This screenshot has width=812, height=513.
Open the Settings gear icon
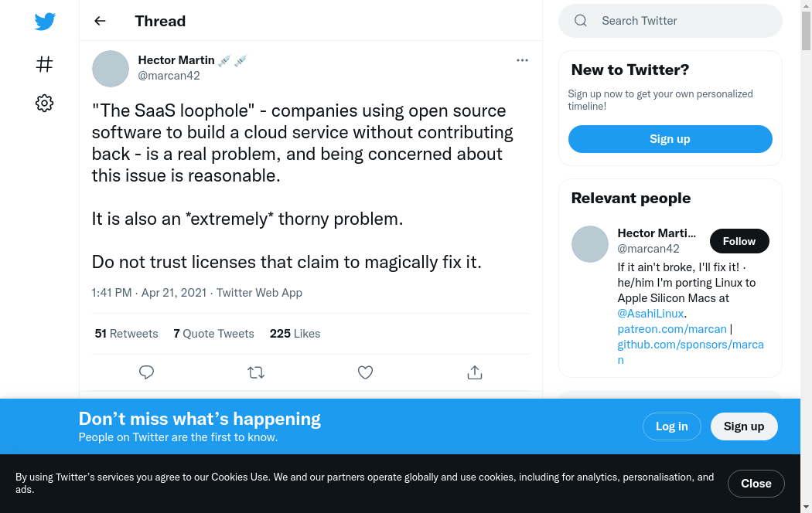tap(45, 103)
